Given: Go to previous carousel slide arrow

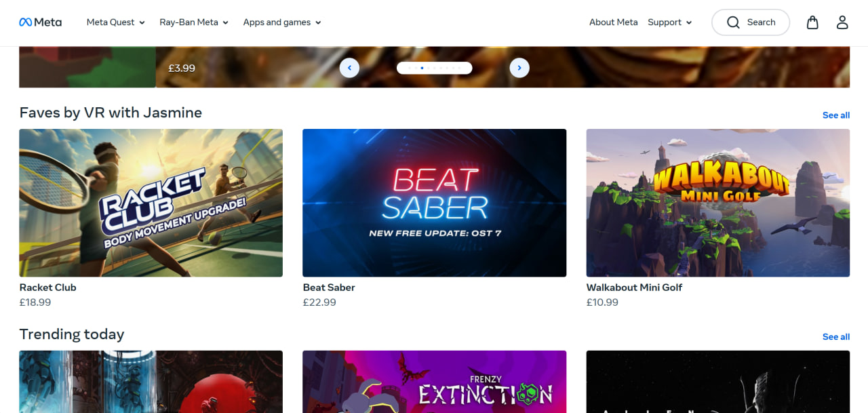Looking at the screenshot, I should pos(349,68).
